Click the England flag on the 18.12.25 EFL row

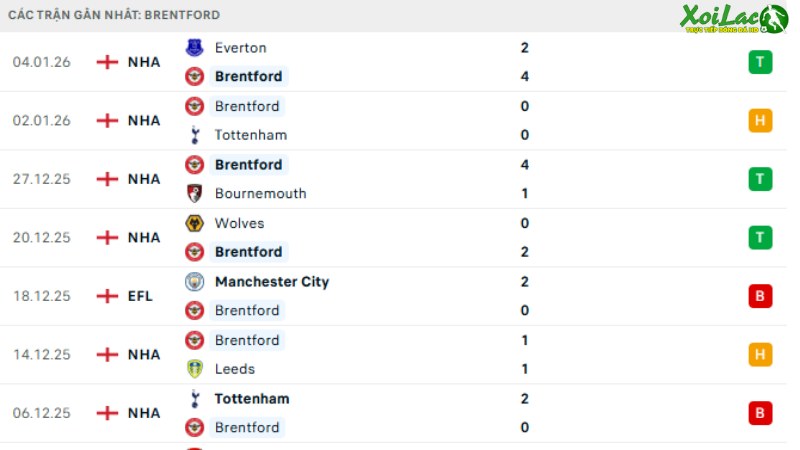click(107, 296)
